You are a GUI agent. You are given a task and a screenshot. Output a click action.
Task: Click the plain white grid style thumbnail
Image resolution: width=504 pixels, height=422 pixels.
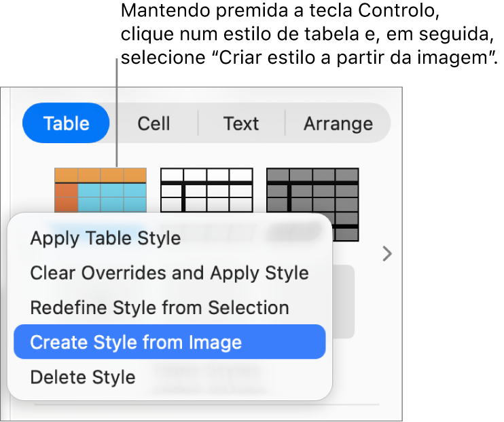click(206, 190)
